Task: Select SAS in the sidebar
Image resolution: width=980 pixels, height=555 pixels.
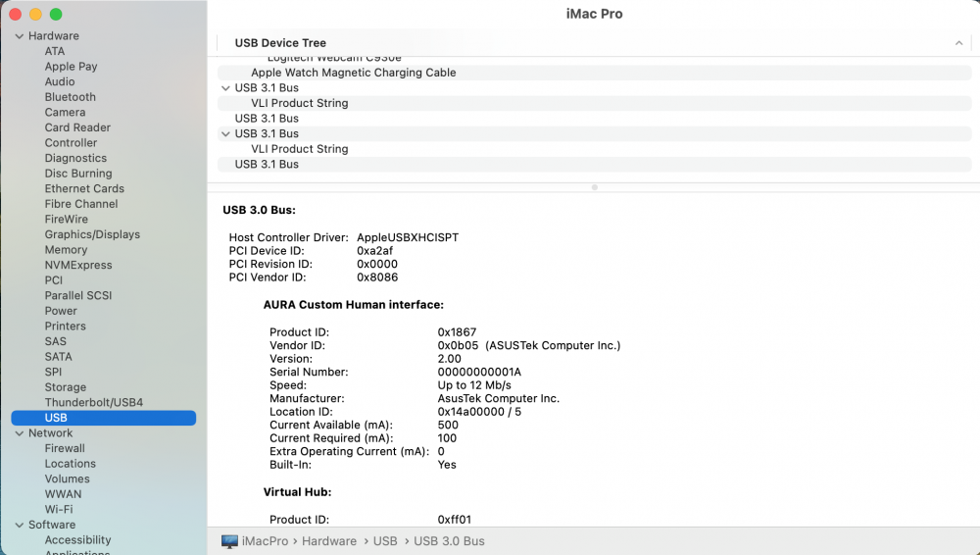Action: [x=55, y=341]
